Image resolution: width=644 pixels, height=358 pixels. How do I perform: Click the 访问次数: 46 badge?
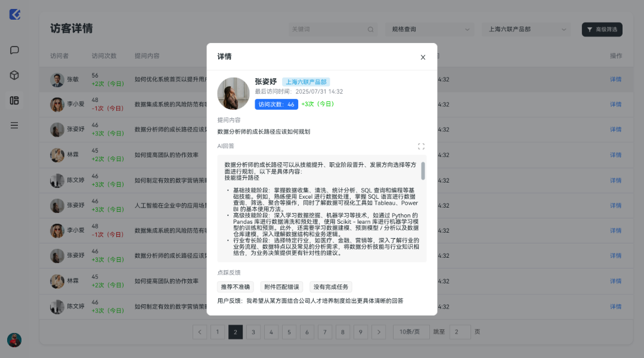click(x=277, y=104)
